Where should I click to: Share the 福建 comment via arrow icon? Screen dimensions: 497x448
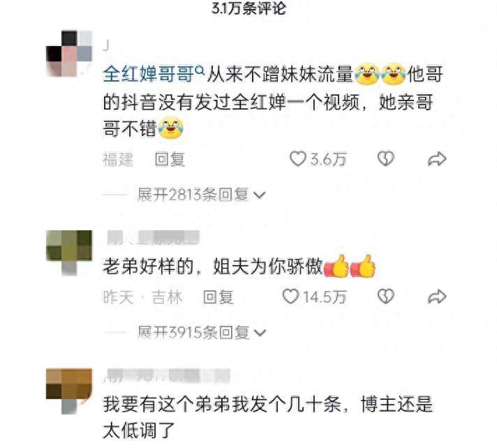point(437,158)
